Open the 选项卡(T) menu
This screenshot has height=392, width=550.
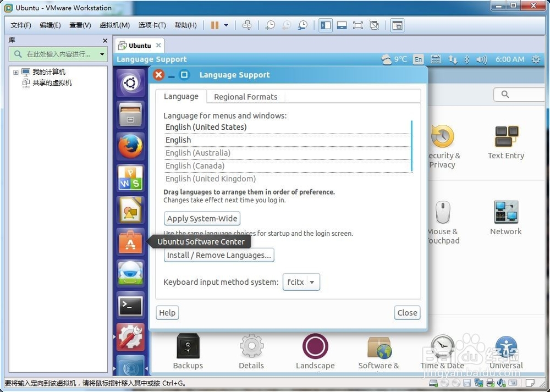pos(152,25)
